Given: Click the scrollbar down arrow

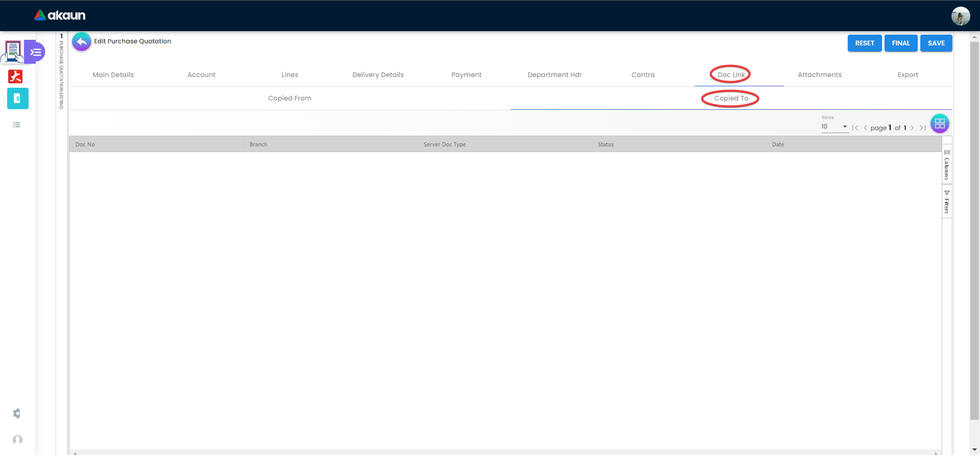Looking at the screenshot, I should pyautogui.click(x=974, y=450).
